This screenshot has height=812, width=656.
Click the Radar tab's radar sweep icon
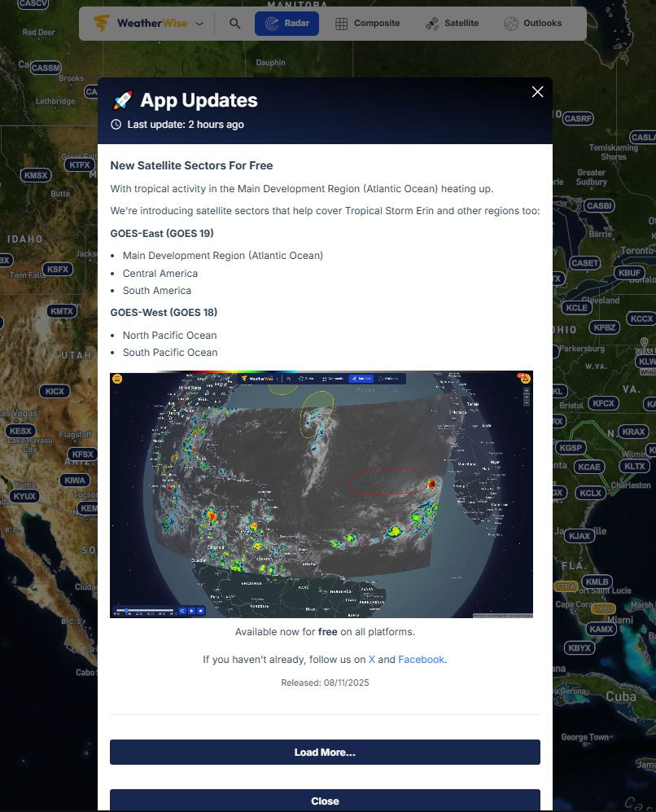pos(272,24)
